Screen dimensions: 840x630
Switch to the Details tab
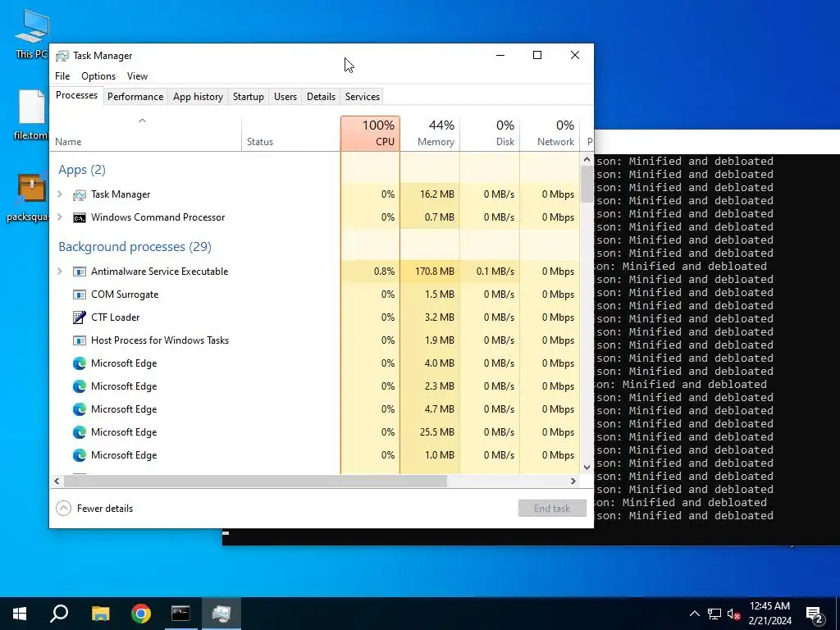tap(321, 97)
